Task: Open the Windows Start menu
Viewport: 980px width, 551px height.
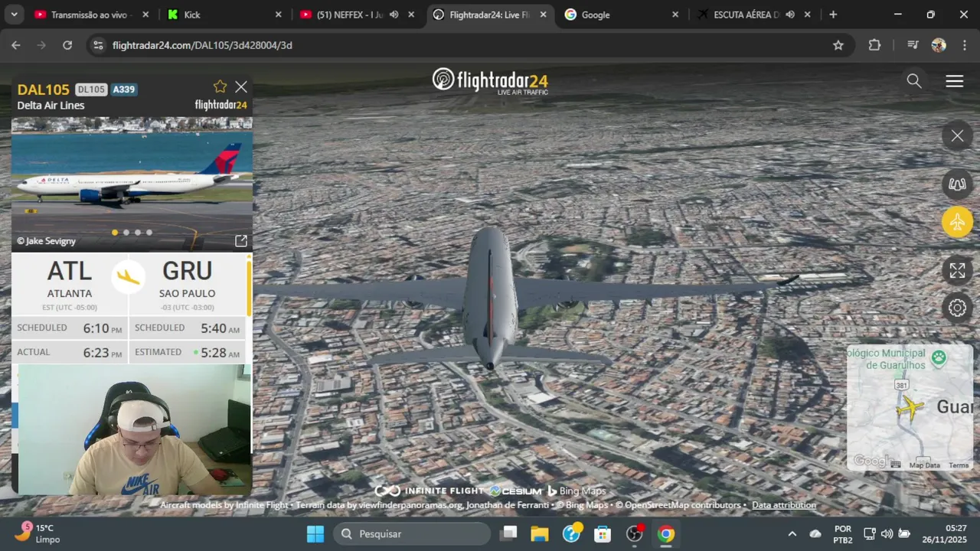Action: pos(315,534)
